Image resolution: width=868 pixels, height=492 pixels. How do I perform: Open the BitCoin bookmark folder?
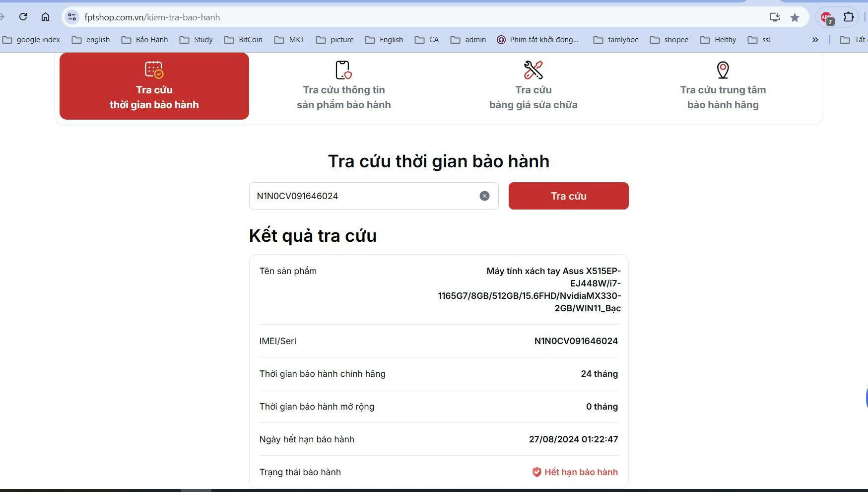click(243, 40)
